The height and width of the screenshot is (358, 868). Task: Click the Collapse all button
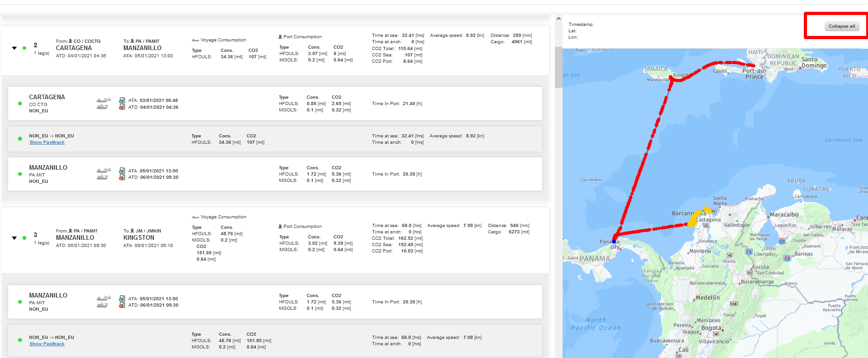tap(841, 26)
